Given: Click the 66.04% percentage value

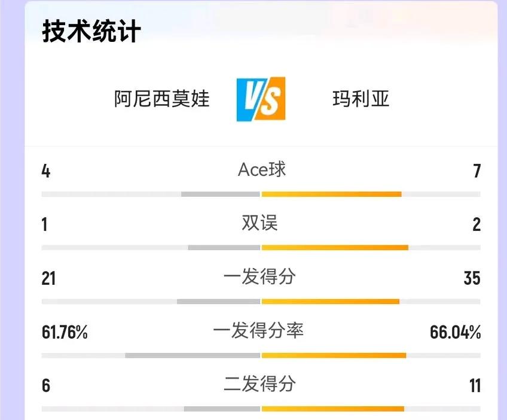Looking at the screenshot, I should 455,332.
